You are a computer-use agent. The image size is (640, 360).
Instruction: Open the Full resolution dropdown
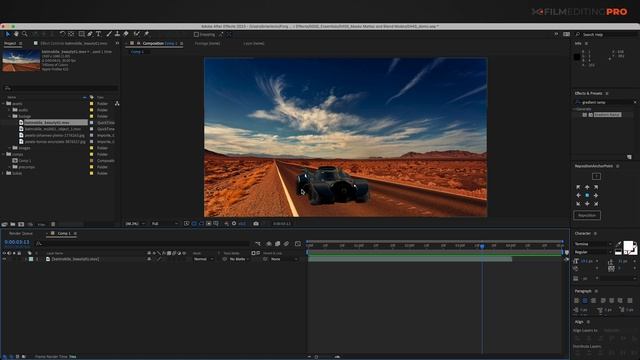pos(164,224)
